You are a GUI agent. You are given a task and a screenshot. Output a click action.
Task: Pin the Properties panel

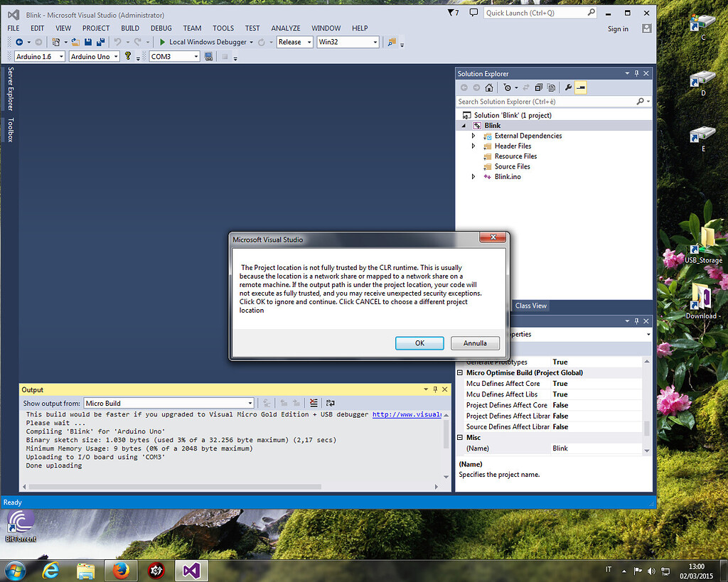[636, 320]
